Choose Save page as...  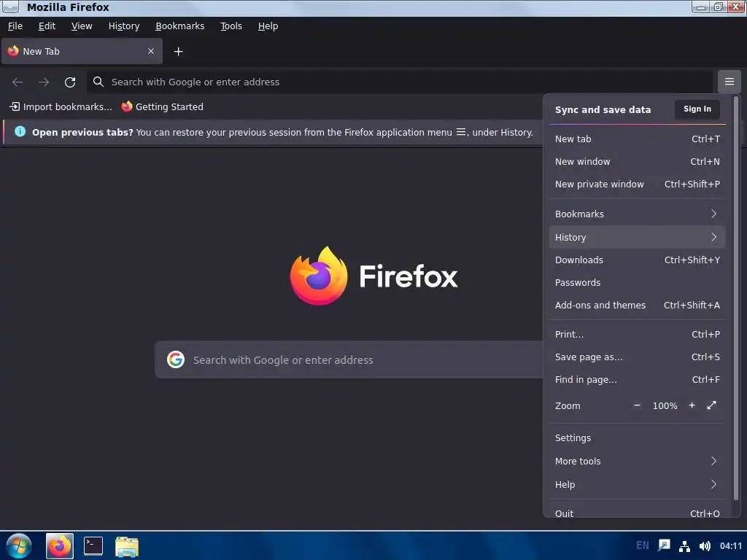[637, 357]
